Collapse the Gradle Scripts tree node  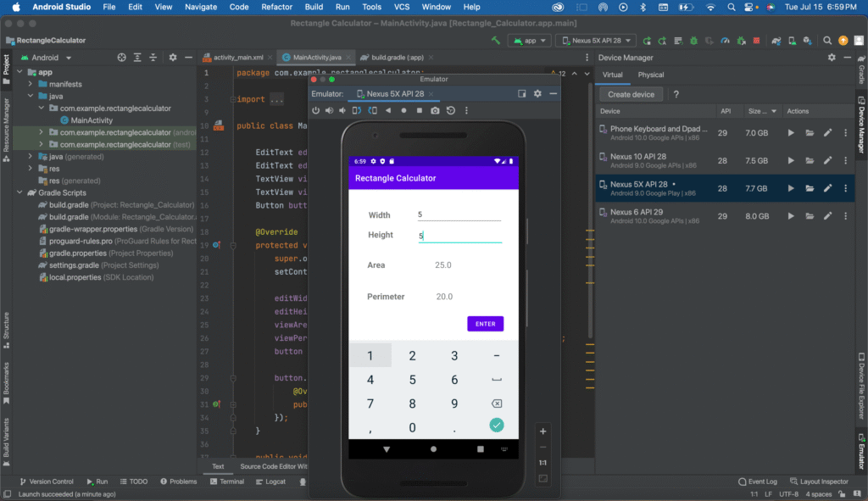[x=20, y=192]
